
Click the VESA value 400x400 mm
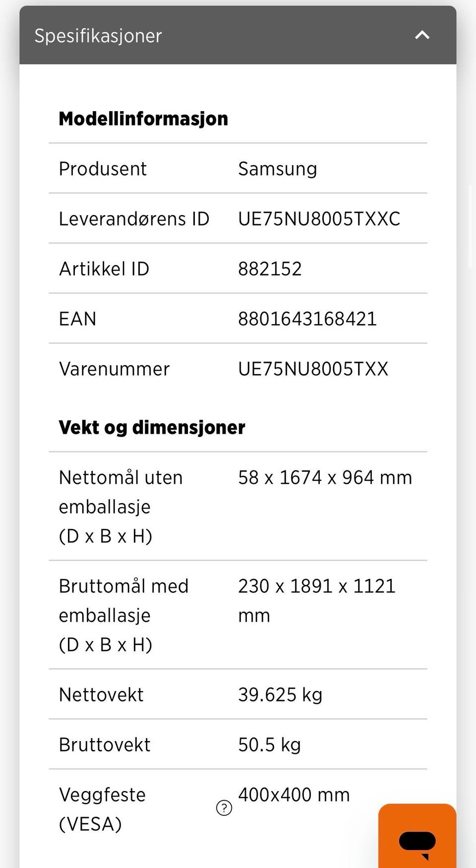click(x=294, y=795)
